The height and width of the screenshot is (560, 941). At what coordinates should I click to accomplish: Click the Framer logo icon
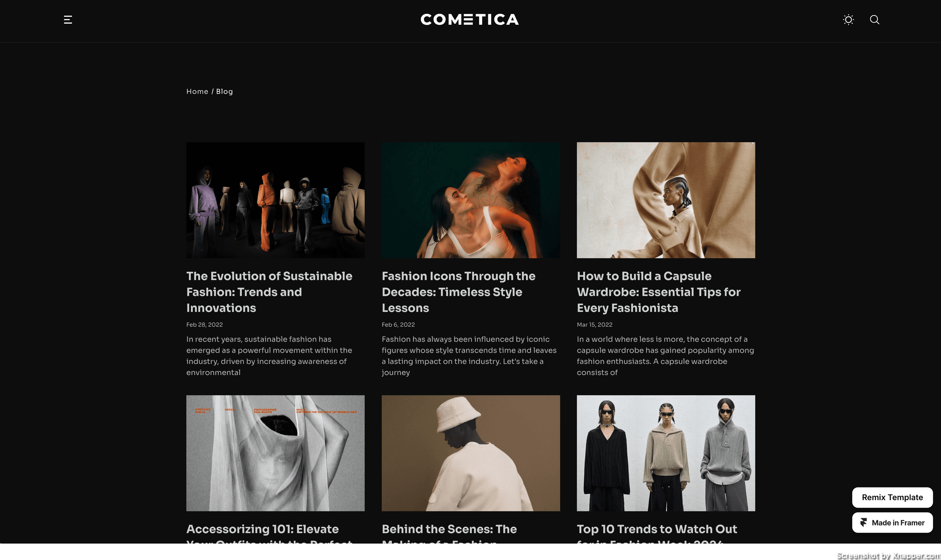[863, 523]
